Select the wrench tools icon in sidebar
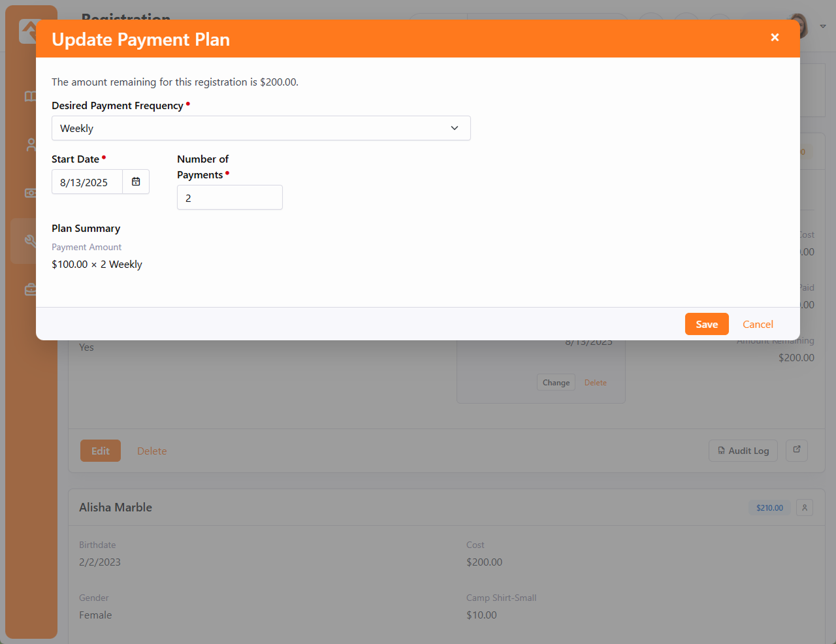836x644 pixels. click(x=30, y=241)
